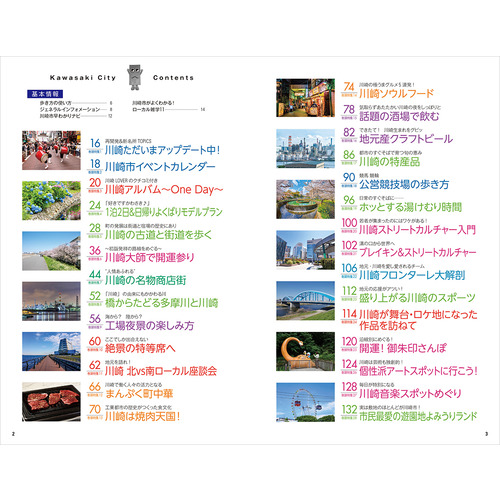Screen dimensions: 500x500
Task: Click '川崎音楽スポットめぐり' entry
Action: pyautogui.click(x=410, y=394)
